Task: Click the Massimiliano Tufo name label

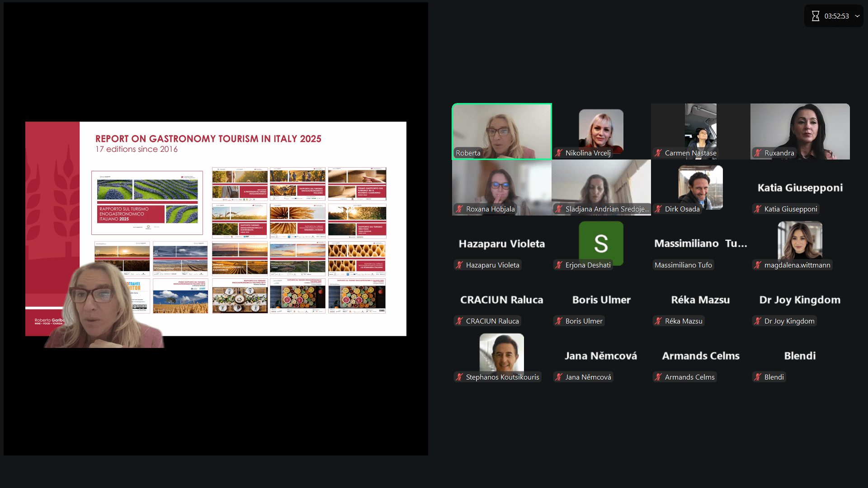Action: (683, 265)
